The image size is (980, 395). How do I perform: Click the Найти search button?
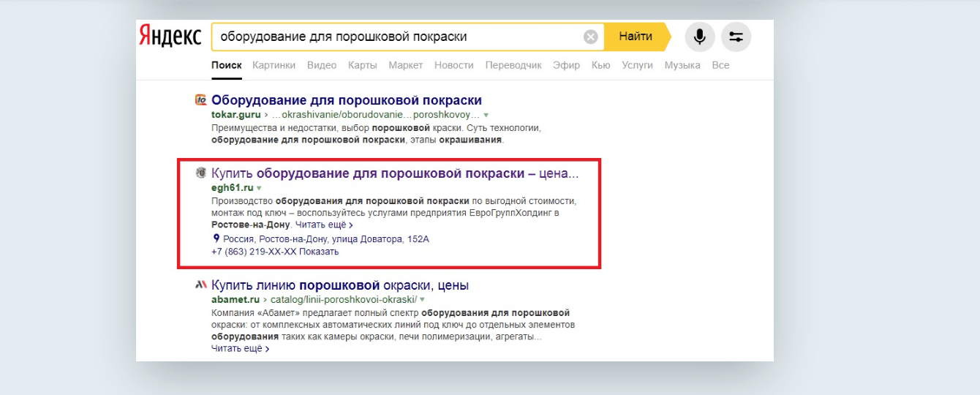(636, 37)
